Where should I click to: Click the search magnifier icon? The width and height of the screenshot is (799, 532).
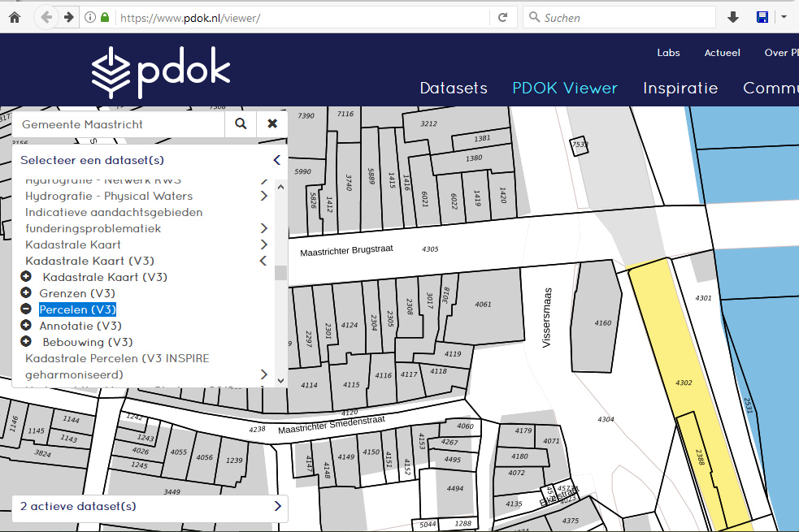pos(241,124)
